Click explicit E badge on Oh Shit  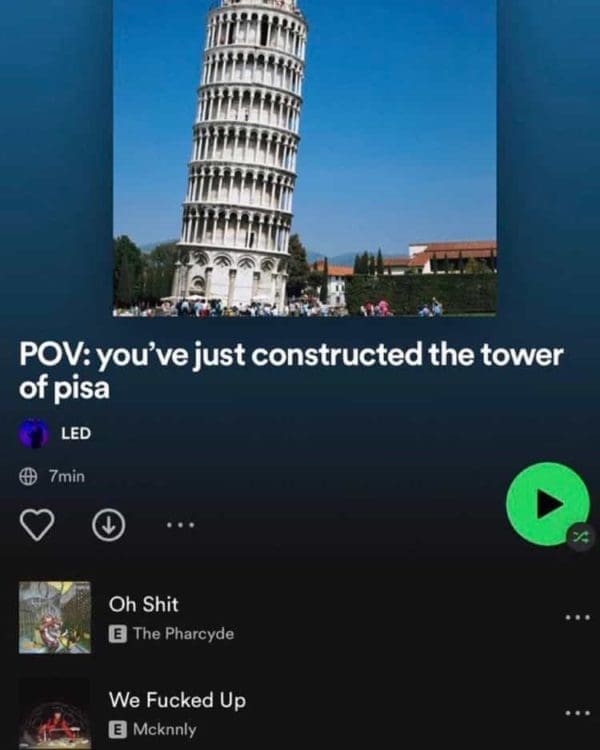(x=118, y=634)
